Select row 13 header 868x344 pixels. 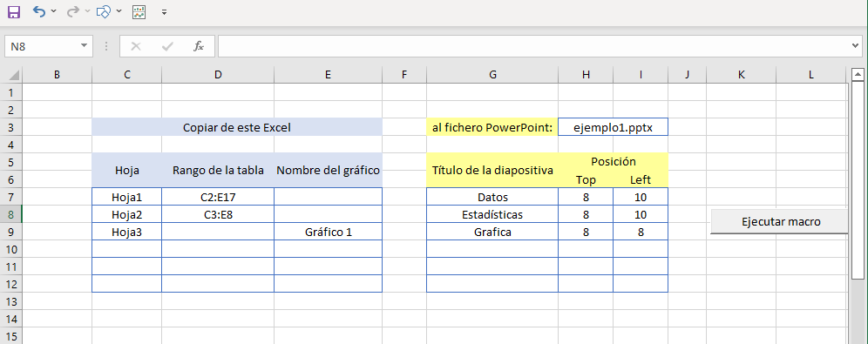tap(11, 301)
